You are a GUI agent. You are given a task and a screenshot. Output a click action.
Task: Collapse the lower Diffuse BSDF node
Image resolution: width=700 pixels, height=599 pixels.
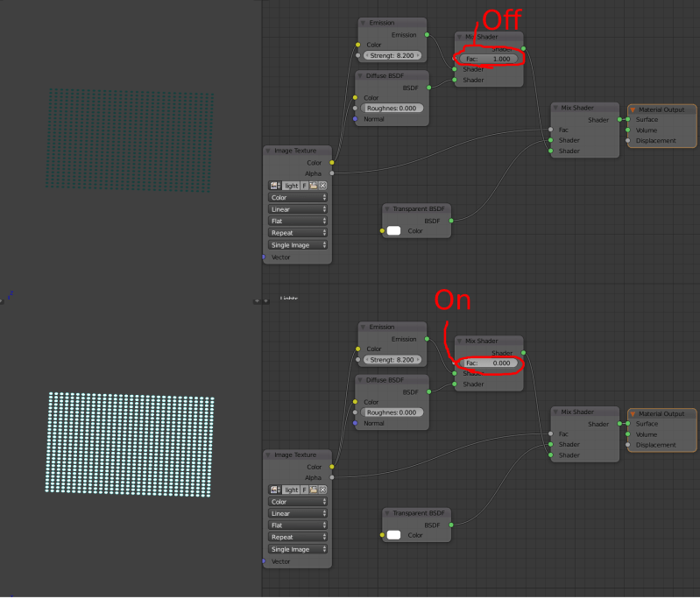coord(360,380)
